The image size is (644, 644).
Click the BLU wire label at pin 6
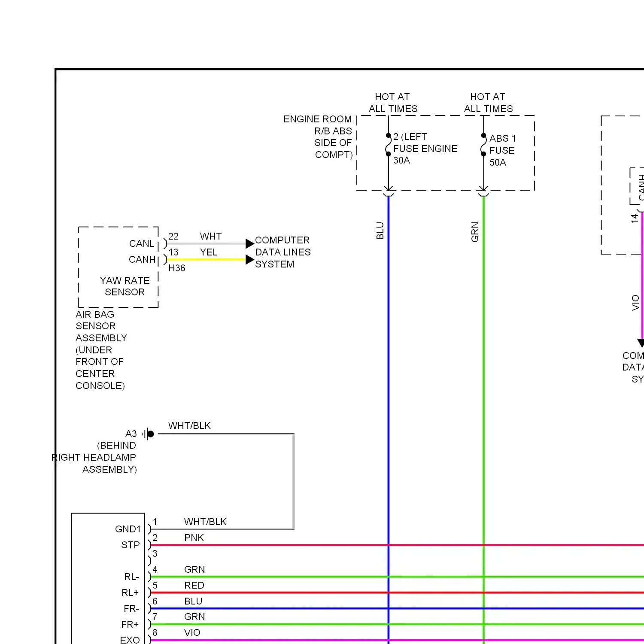193,601
